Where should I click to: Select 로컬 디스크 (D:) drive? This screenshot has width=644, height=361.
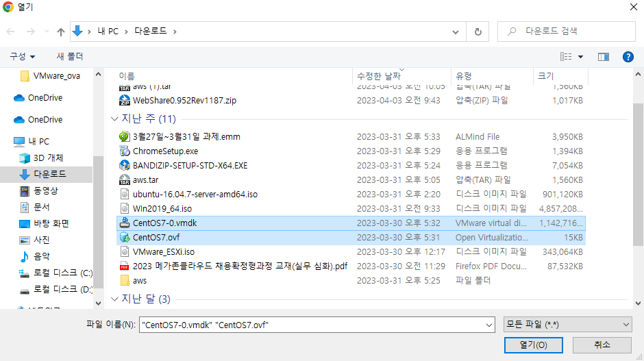tap(56, 290)
